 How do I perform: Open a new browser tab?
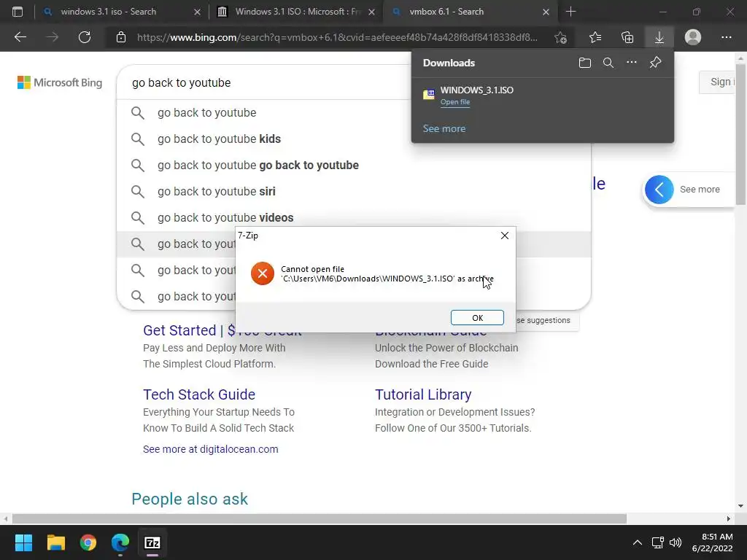pos(570,12)
